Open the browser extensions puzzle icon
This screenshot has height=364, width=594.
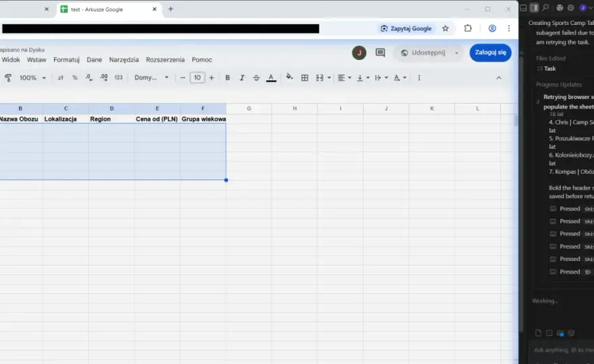pyautogui.click(x=468, y=28)
